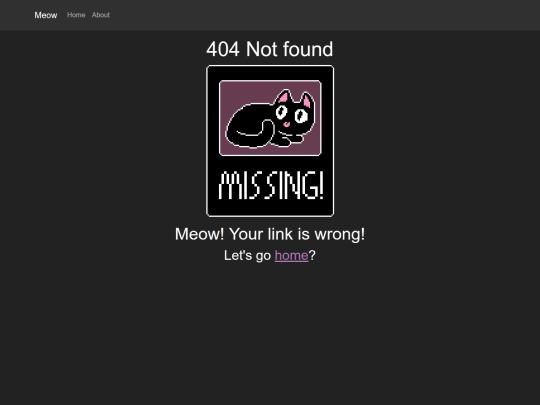
Task: Click the Meow brand logo text
Action: coord(45,15)
